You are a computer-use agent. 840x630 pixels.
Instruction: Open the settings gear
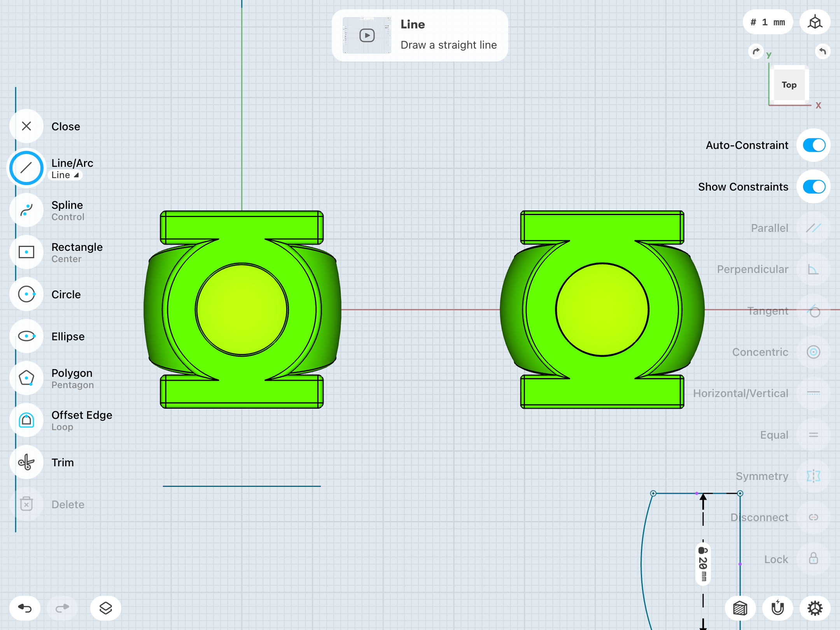(815, 608)
